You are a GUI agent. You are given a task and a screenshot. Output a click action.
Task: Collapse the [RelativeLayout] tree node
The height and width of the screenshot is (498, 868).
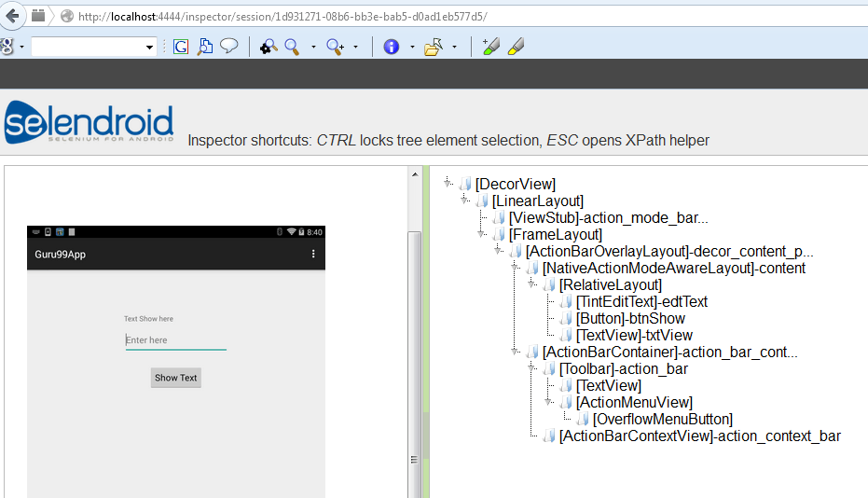[532, 284]
